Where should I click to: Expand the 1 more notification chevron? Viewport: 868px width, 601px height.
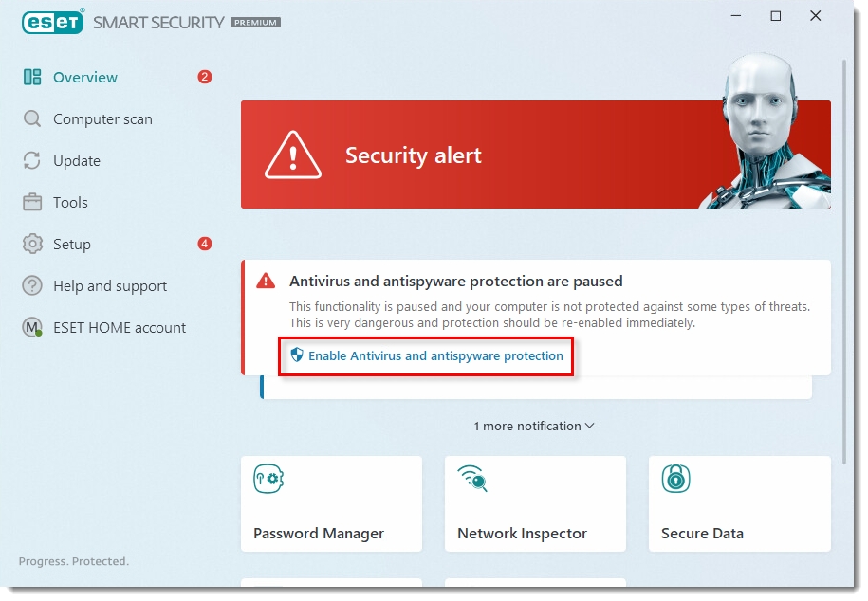click(590, 426)
